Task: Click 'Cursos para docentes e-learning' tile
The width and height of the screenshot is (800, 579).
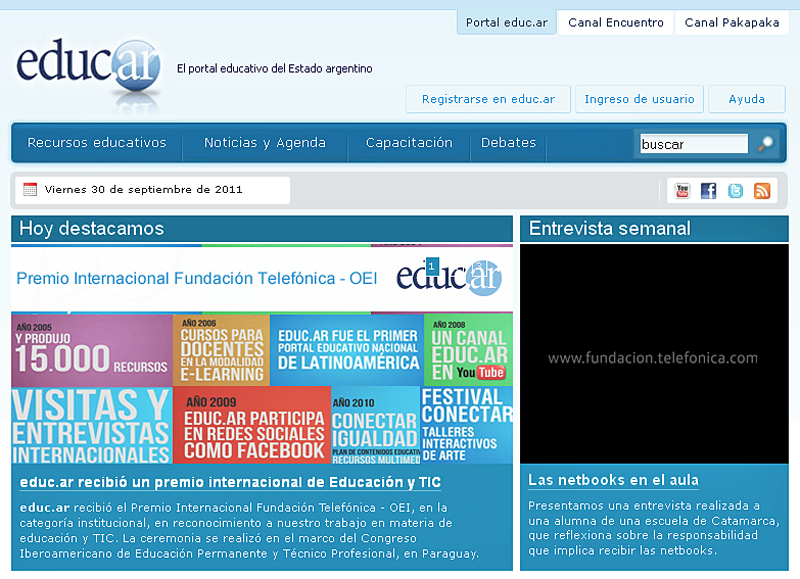Action: tap(221, 350)
